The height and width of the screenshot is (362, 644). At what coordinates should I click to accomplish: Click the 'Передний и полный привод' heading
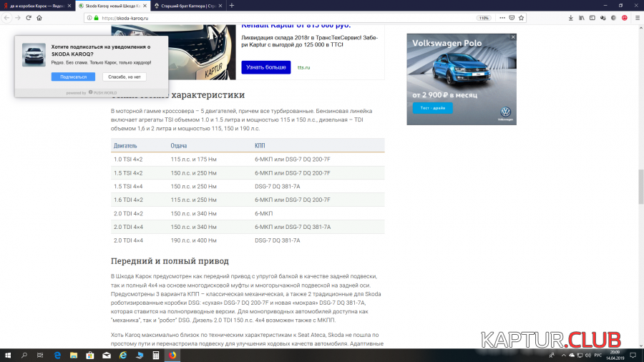[x=170, y=261]
